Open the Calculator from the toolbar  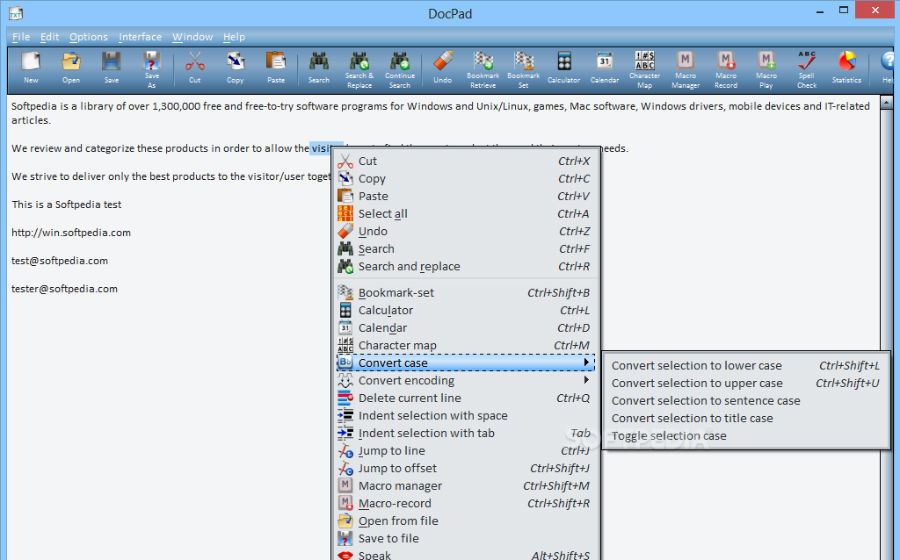click(564, 68)
